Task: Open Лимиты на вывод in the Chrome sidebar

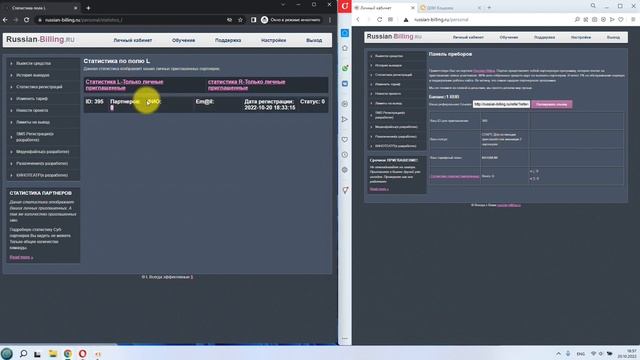Action: point(33,122)
